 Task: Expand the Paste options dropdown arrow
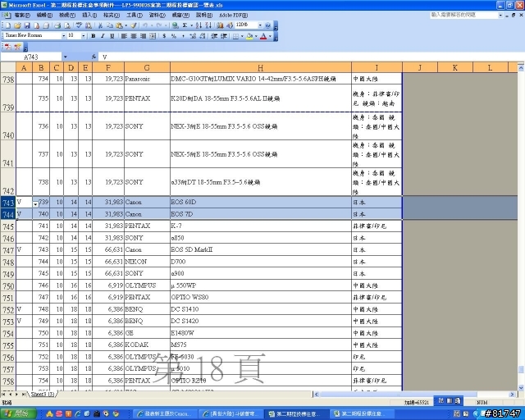(126, 25)
